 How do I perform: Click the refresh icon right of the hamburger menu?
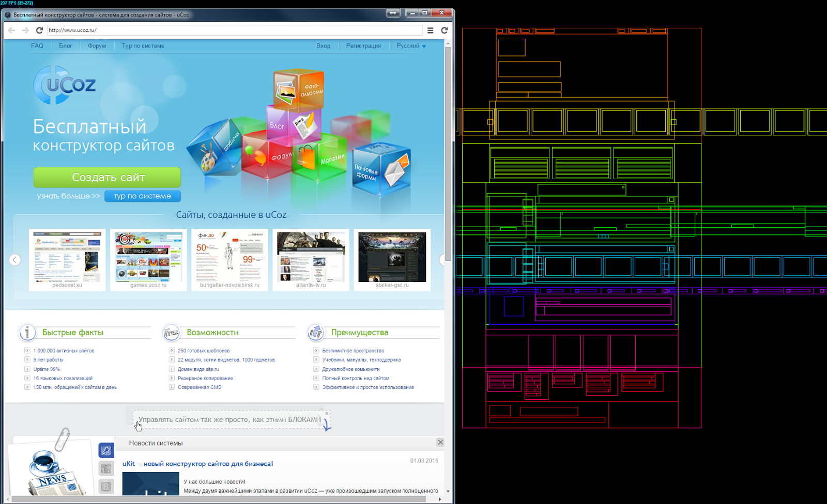444,30
